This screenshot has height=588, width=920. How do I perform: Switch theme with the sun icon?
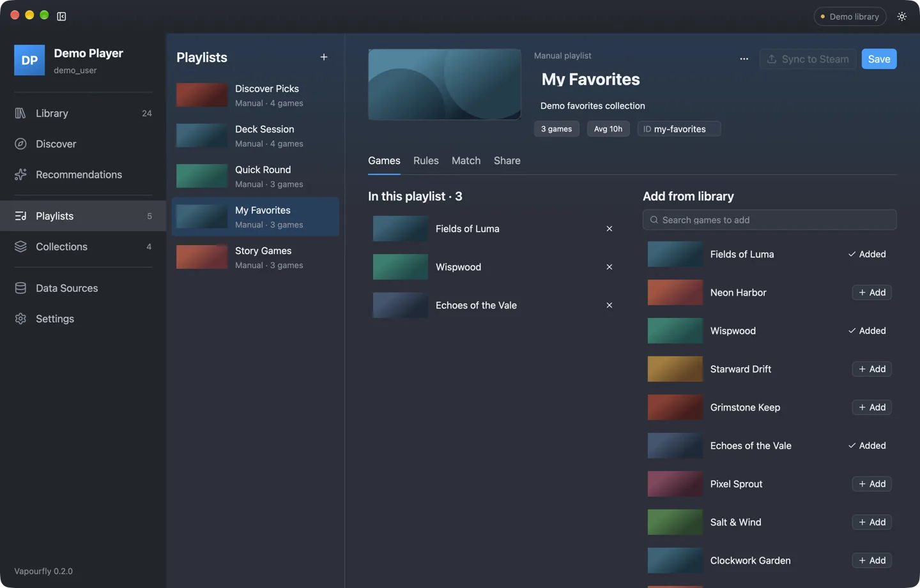[x=902, y=17]
